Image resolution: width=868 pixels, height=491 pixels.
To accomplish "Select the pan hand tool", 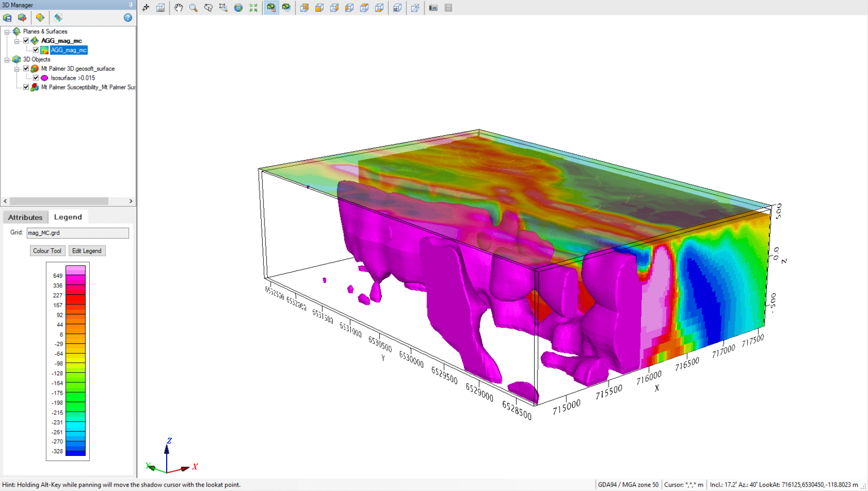I will coord(179,8).
